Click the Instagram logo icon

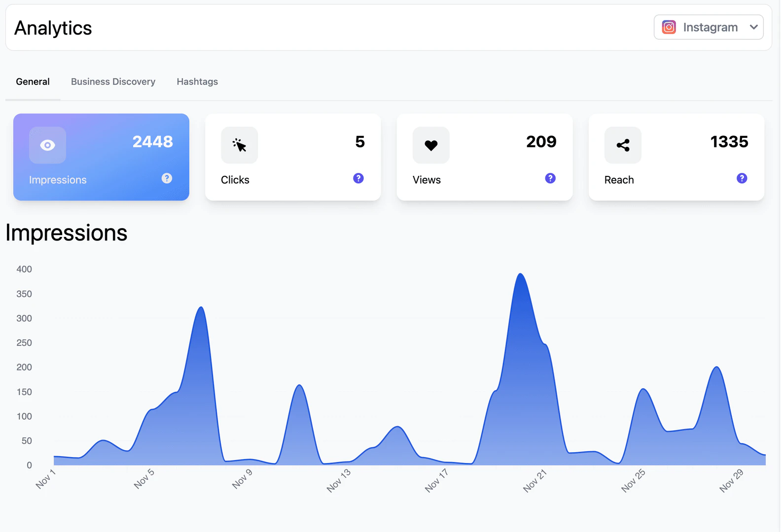click(x=669, y=27)
